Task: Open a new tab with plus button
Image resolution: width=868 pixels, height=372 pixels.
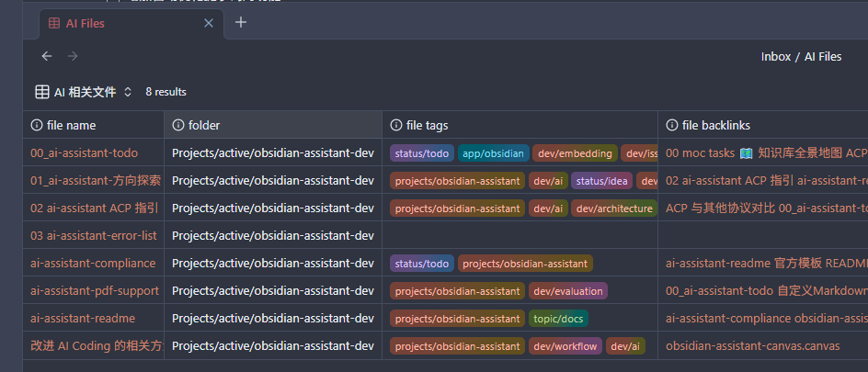Action: click(x=240, y=23)
